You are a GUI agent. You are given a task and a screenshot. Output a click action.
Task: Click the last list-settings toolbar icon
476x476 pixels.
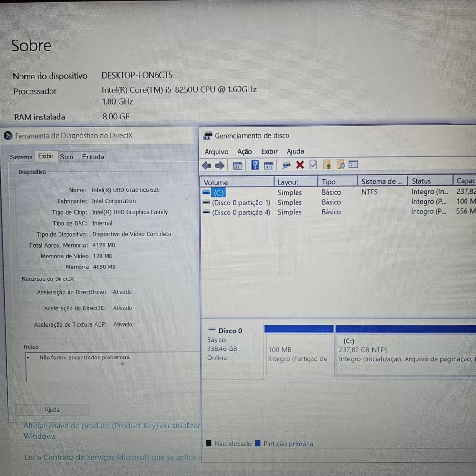click(x=354, y=165)
